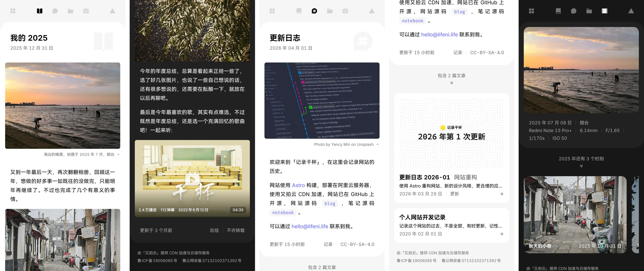Select the film strip icon in the dark navigation

click(x=604, y=11)
